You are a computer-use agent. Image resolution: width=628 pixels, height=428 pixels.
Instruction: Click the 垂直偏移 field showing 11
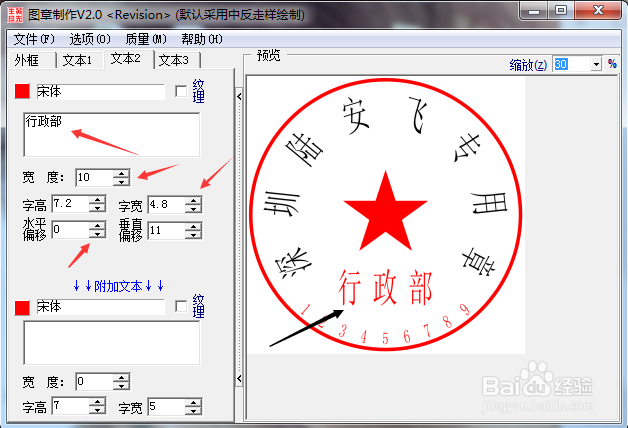[x=167, y=231]
